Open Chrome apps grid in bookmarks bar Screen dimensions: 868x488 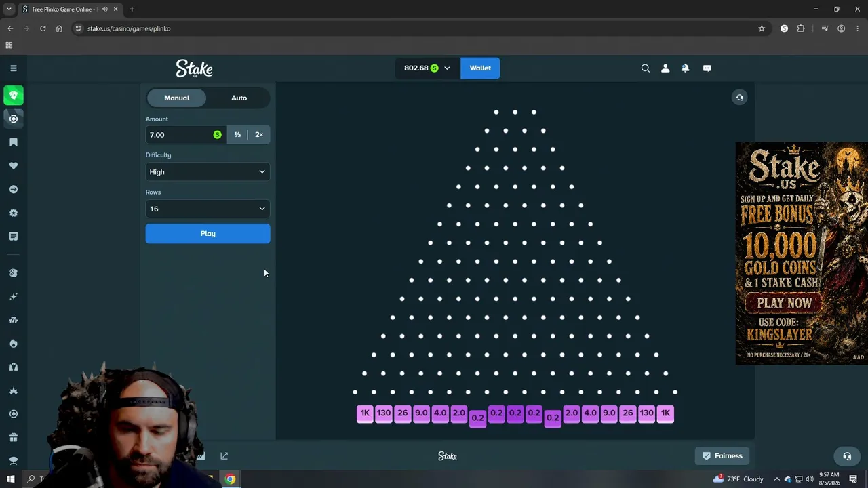pos(9,45)
